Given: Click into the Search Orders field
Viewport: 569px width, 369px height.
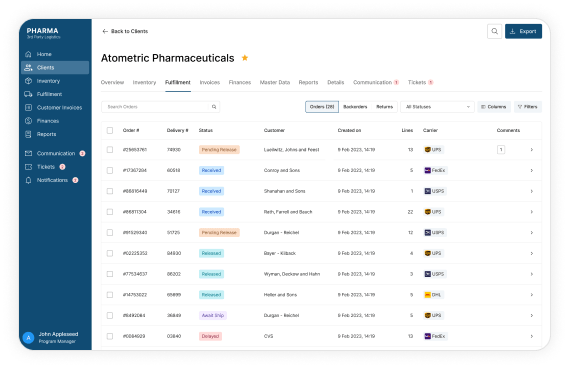Looking at the screenshot, I should click(160, 107).
